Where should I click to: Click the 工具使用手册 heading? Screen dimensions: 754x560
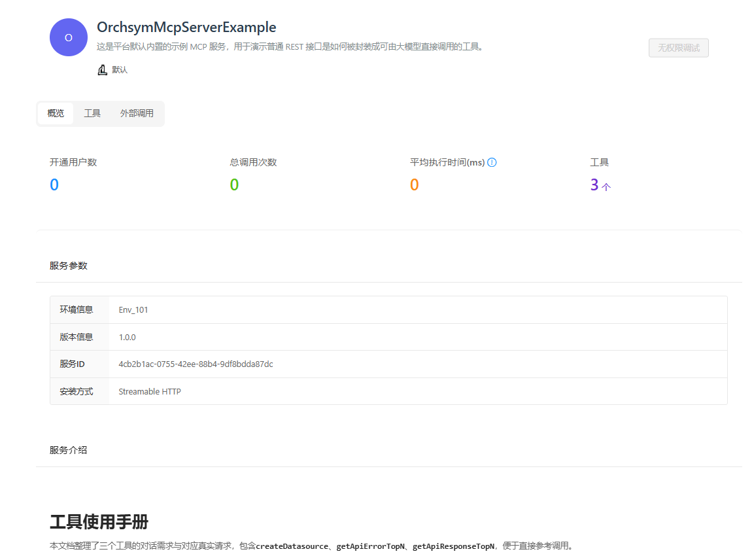[x=99, y=521]
